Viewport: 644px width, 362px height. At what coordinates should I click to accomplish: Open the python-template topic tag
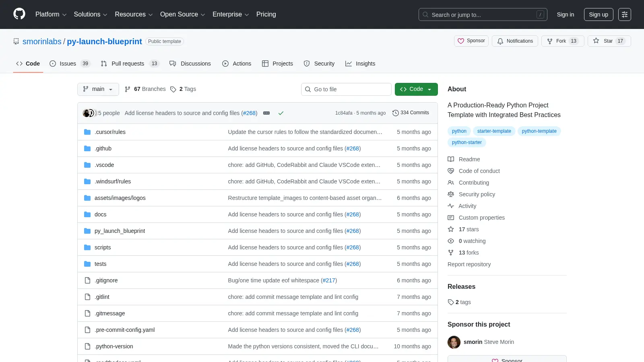coord(539,131)
